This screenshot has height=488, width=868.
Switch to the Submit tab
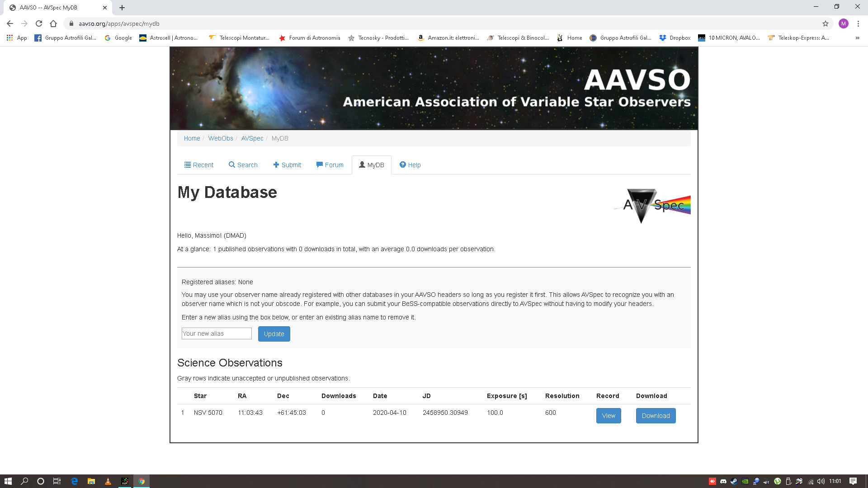click(x=287, y=165)
